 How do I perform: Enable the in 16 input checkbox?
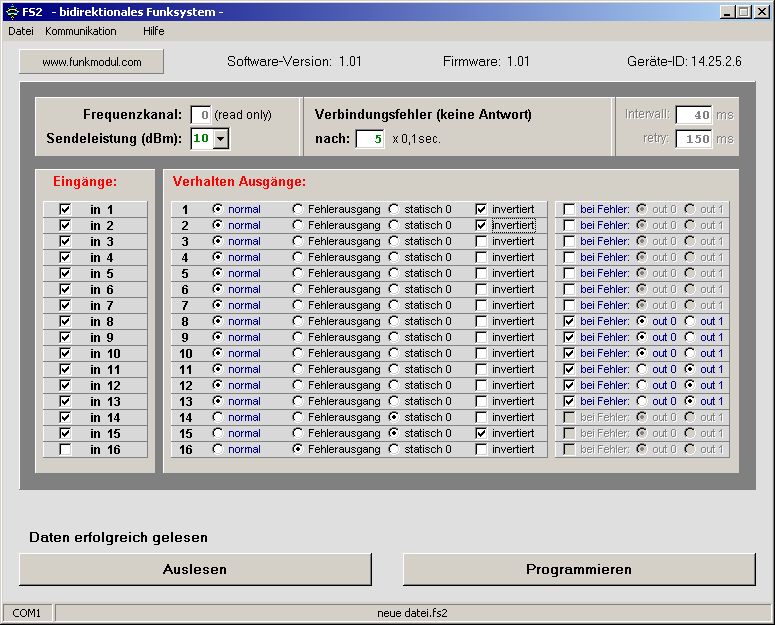click(65, 449)
